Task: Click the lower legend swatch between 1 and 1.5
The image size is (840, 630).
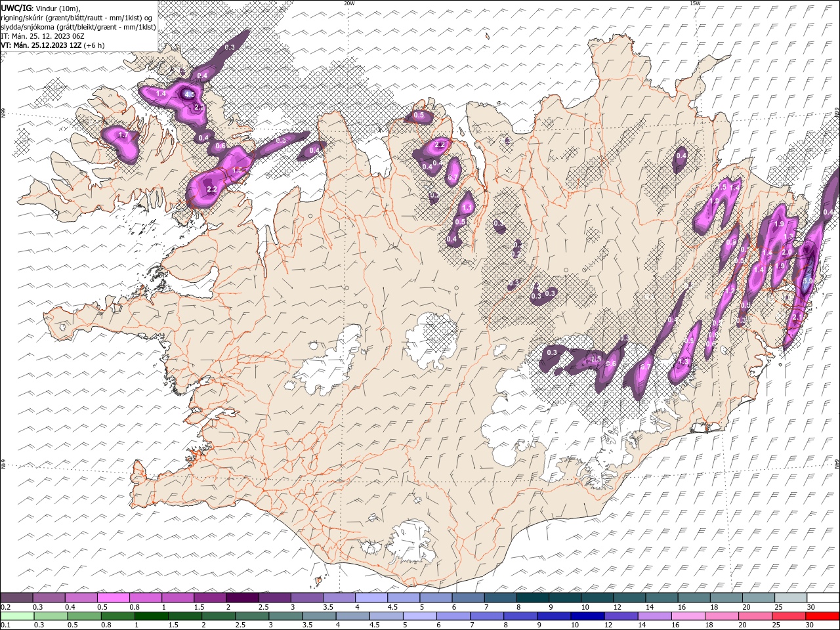Action: pos(152,616)
